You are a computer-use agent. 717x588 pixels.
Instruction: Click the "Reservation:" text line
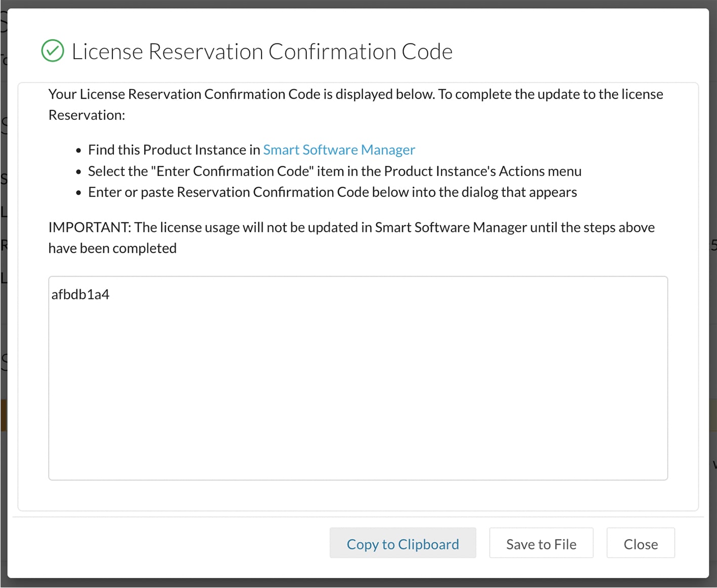pyautogui.click(x=86, y=115)
